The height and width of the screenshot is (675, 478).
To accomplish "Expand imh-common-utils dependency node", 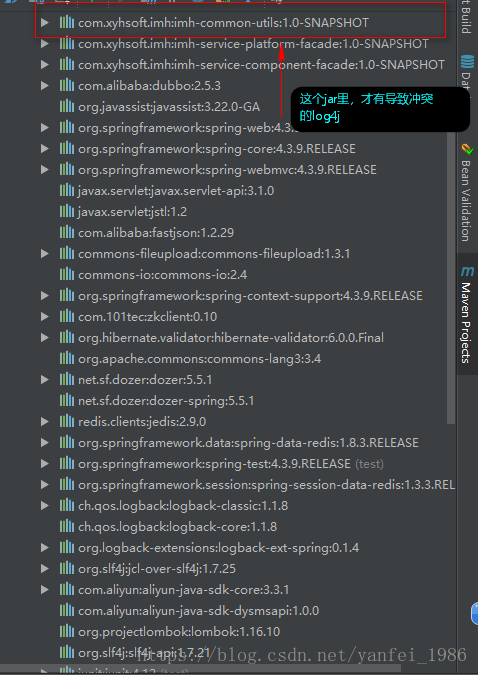I will pyautogui.click(x=45, y=22).
